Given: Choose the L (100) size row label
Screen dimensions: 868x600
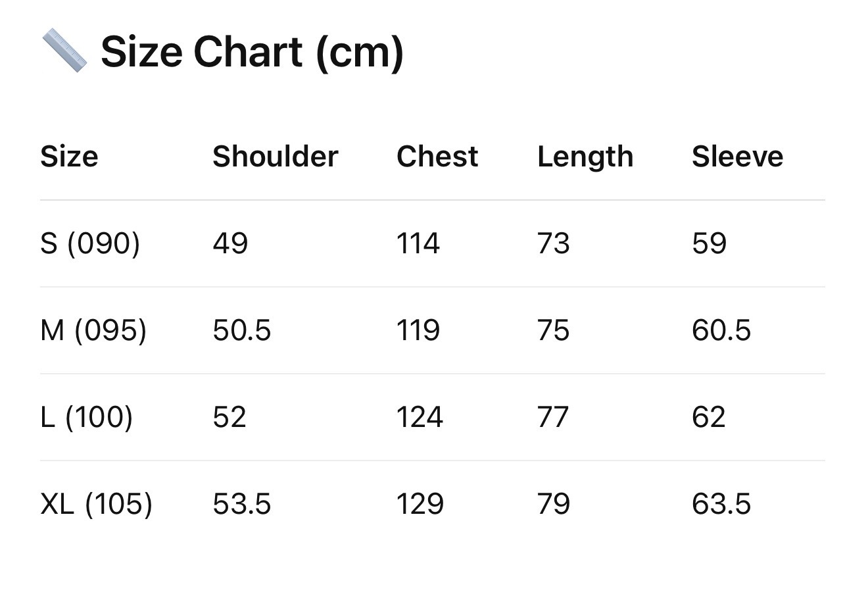Looking at the screenshot, I should point(86,417).
